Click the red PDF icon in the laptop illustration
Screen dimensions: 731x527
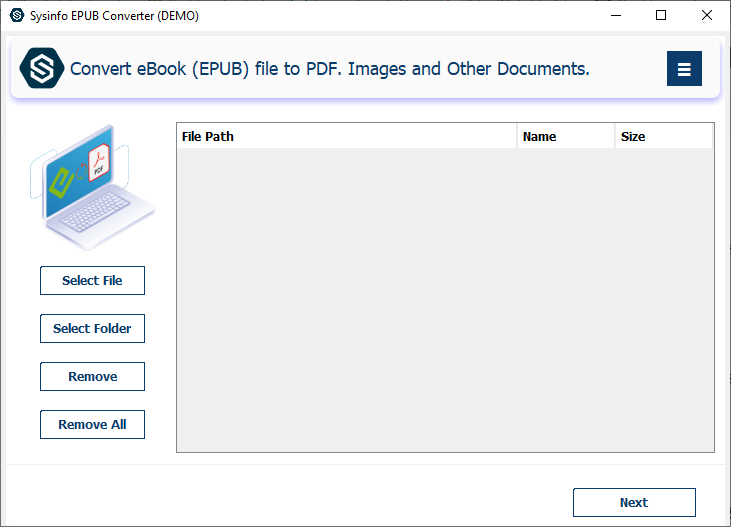(99, 163)
